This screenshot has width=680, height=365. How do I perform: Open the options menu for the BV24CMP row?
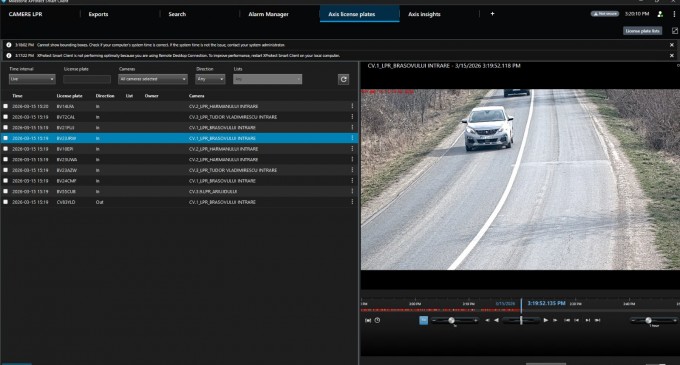pos(352,181)
